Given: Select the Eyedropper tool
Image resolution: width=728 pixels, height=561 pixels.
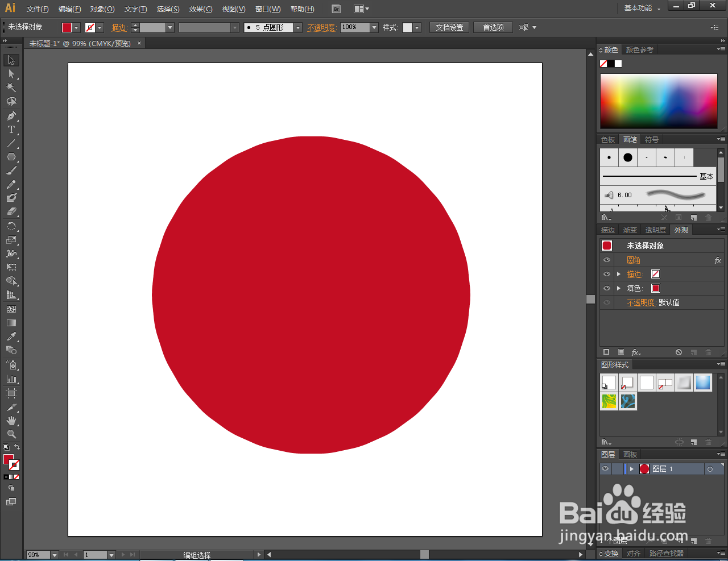Looking at the screenshot, I should click(x=11, y=336).
